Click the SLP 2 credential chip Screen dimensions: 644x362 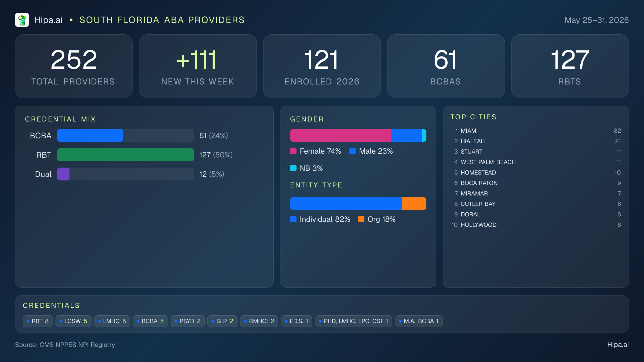click(222, 321)
